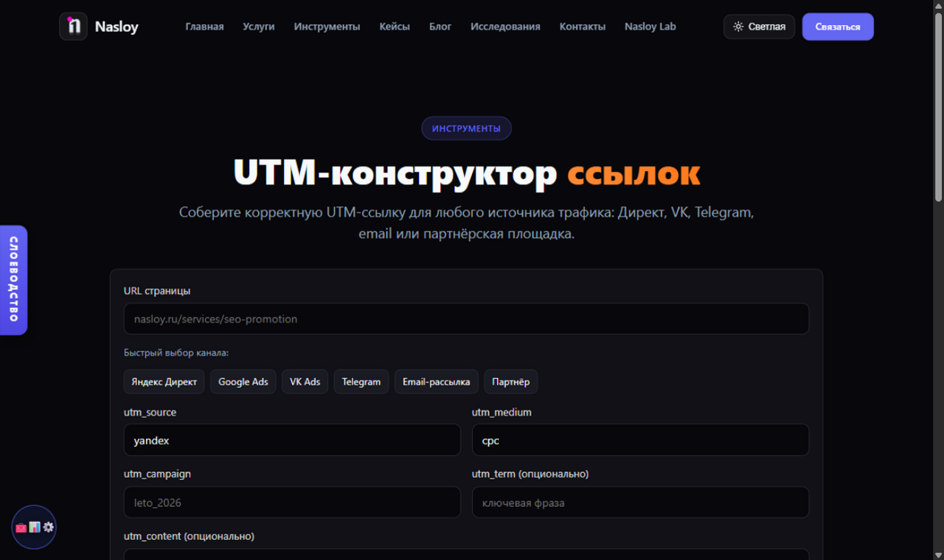Image resolution: width=944 pixels, height=560 pixels.
Task: Open the floating widget with gear icon
Action: point(34,527)
